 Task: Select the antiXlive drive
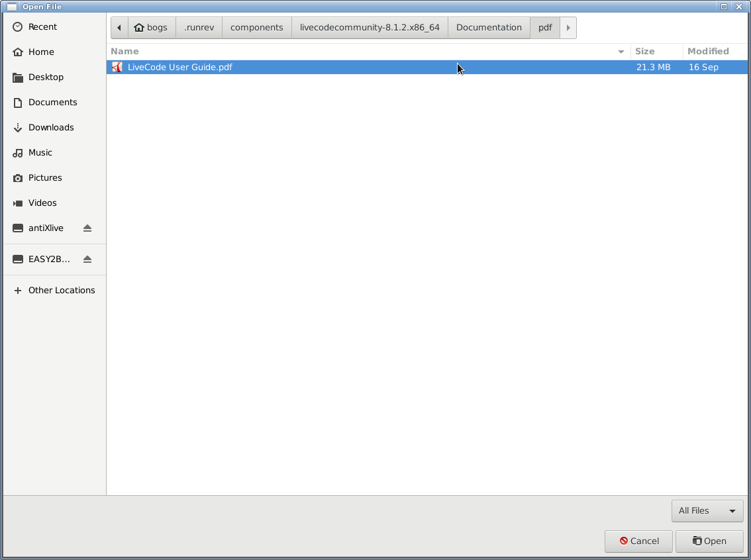[x=46, y=228]
